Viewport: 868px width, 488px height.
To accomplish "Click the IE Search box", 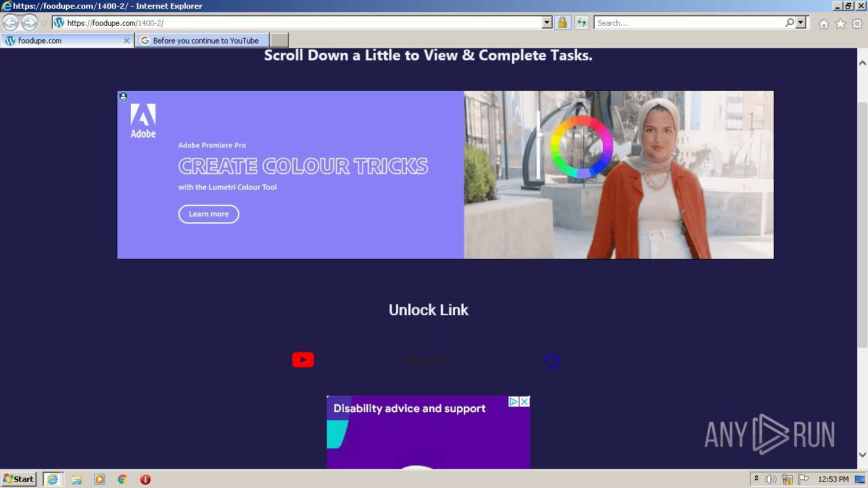I will point(689,22).
